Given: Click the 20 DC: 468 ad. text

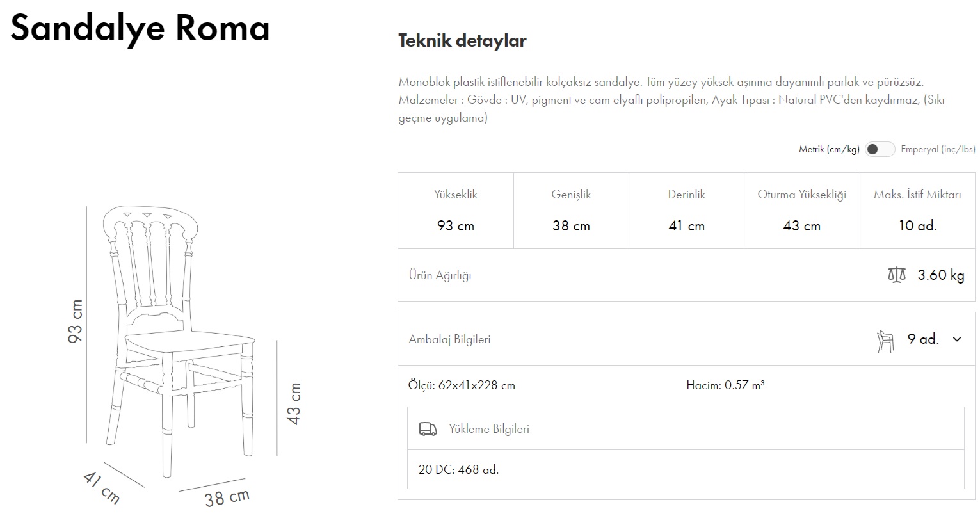Looking at the screenshot, I should [x=458, y=470].
